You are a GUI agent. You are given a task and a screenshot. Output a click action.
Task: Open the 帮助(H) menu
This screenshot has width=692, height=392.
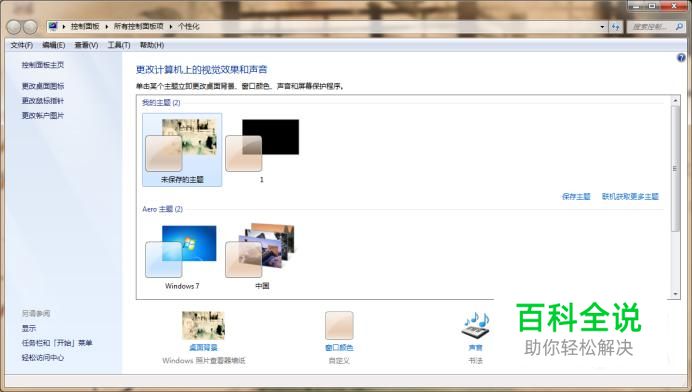coord(152,45)
